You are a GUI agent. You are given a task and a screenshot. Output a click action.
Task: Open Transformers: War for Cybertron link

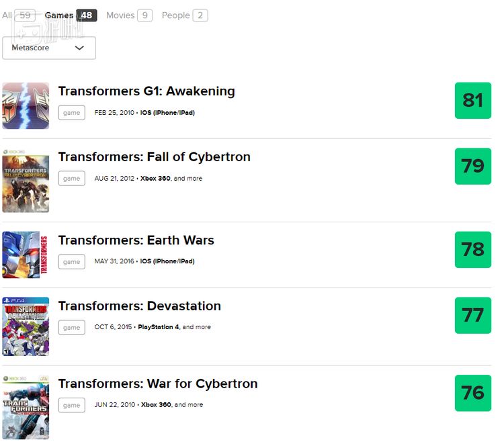158,384
